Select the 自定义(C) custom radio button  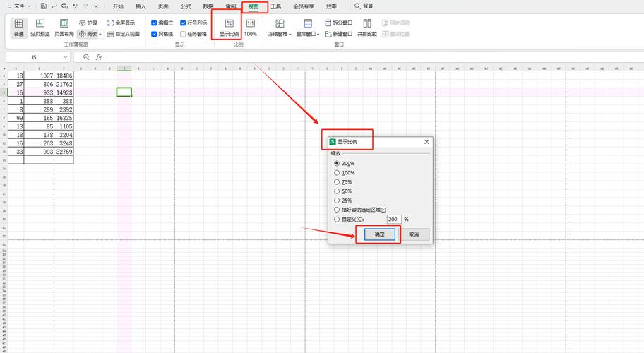[x=337, y=220]
